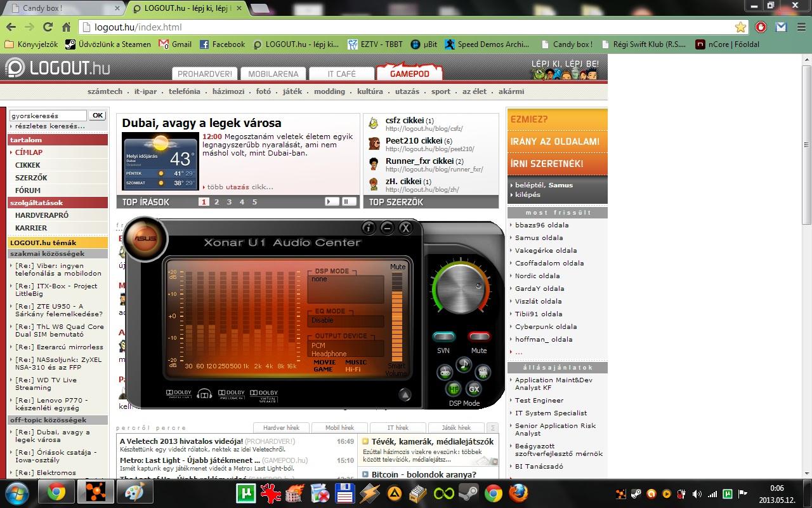Click the ASUS logo orb
The width and height of the screenshot is (812, 508).
[x=146, y=238]
